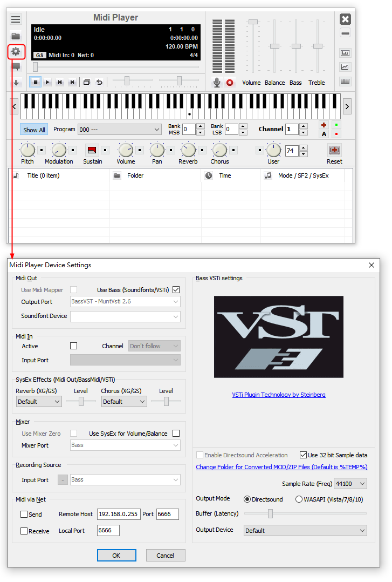
Task: Confirm settings with OK button
Action: click(116, 555)
